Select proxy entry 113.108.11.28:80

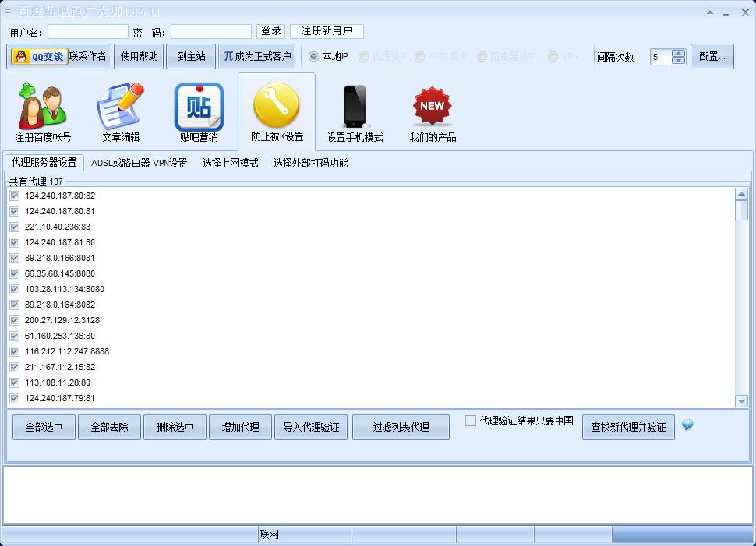tap(58, 382)
